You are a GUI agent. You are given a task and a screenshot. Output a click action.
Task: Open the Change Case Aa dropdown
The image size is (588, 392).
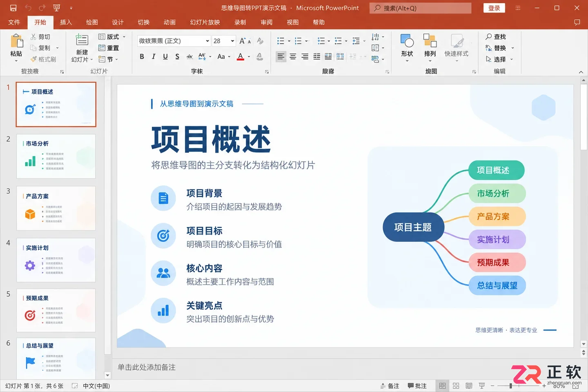coord(224,57)
